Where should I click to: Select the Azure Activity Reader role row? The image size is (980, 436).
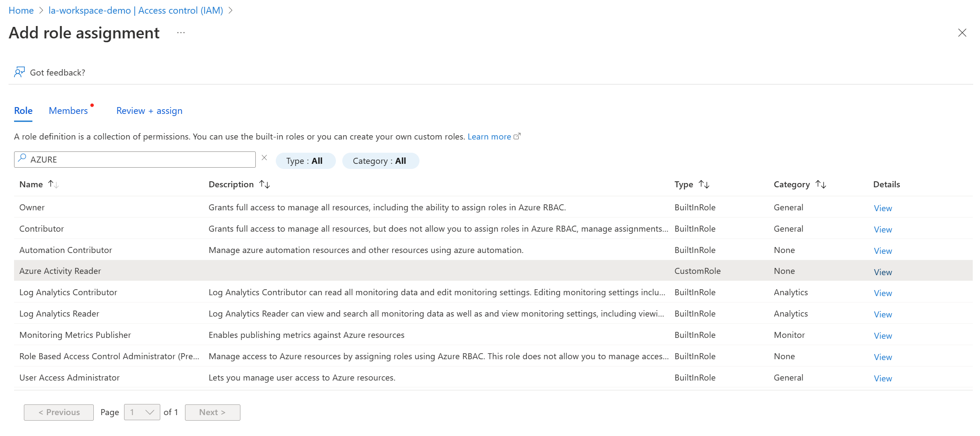[x=60, y=271]
